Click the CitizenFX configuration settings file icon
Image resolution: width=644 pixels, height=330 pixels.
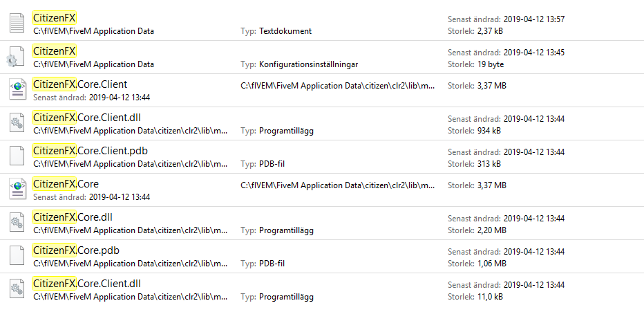[17, 57]
